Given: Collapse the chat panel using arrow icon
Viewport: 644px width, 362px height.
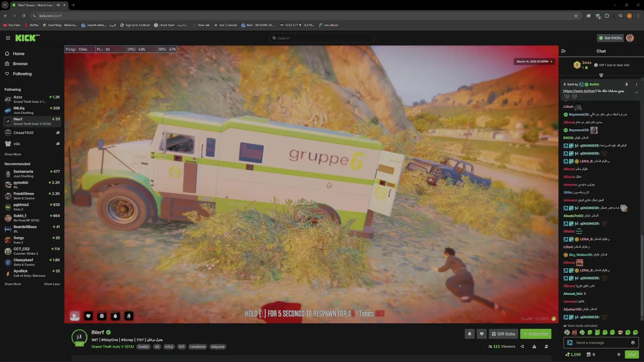Looking at the screenshot, I should tap(563, 51).
